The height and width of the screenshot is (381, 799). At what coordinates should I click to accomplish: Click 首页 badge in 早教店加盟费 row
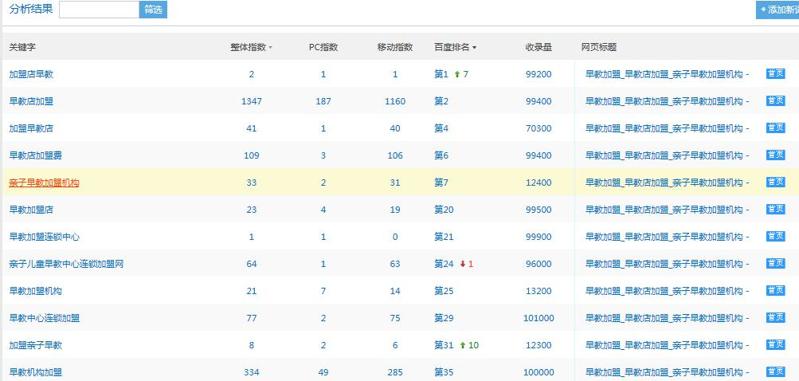776,154
